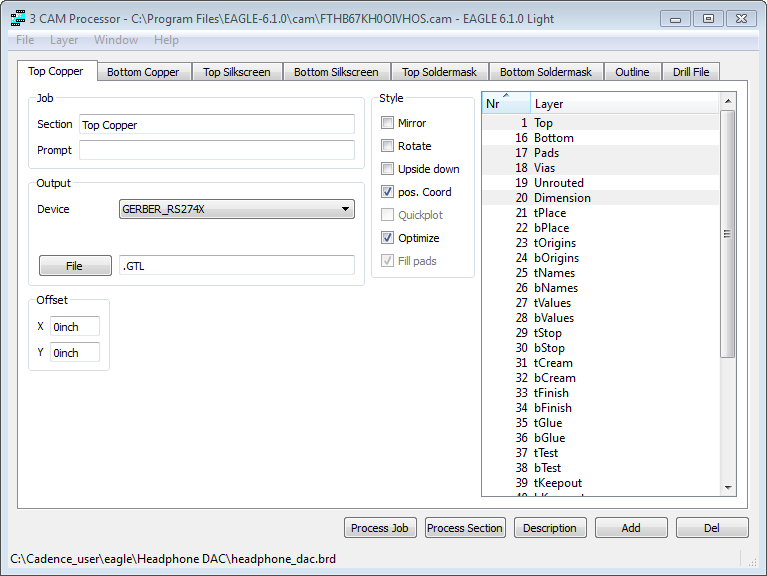767x576 pixels.
Task: Select layer 30 bStop
Action: coord(601,348)
